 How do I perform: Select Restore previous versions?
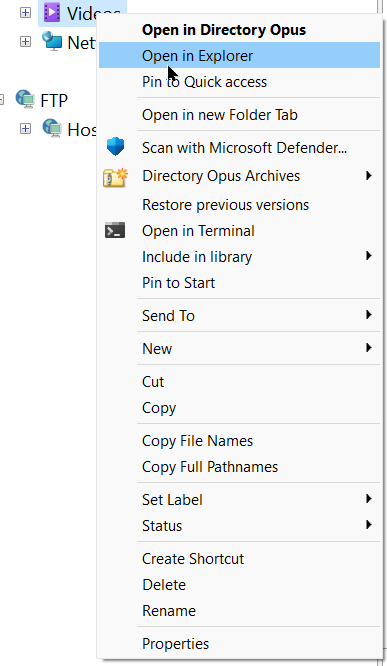click(240, 205)
